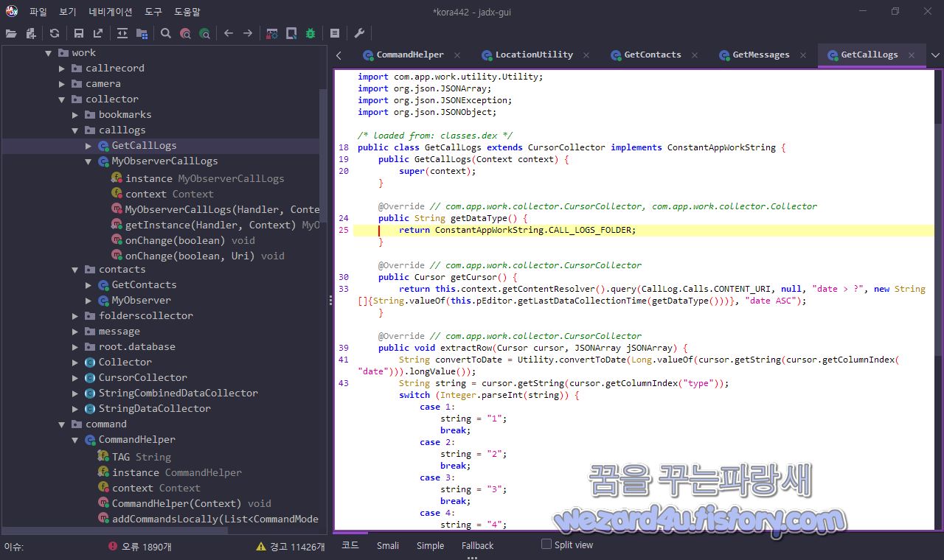Go forward with right arrow icon
The image size is (944, 560).
click(x=248, y=33)
